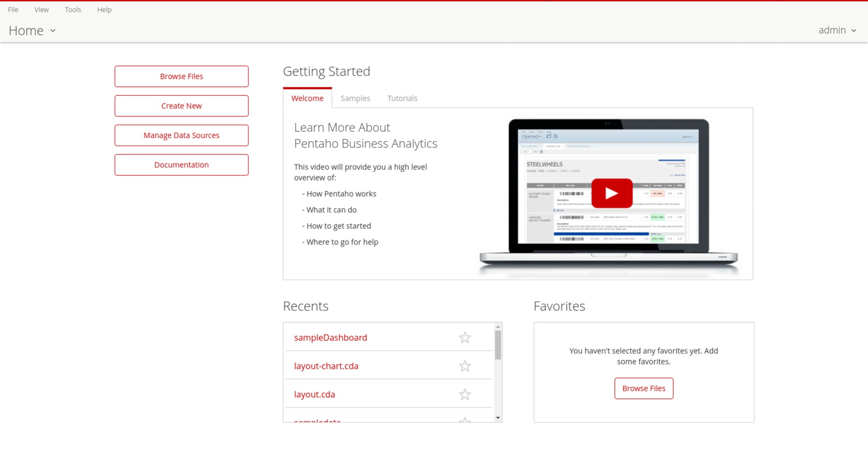Screen dimensions: 868x449
Task: Play the Pentaho overview video
Action: click(x=611, y=193)
